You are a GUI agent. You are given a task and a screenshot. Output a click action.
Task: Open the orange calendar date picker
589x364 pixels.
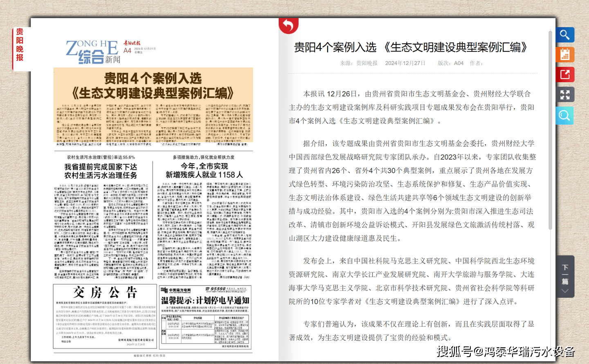(565, 55)
